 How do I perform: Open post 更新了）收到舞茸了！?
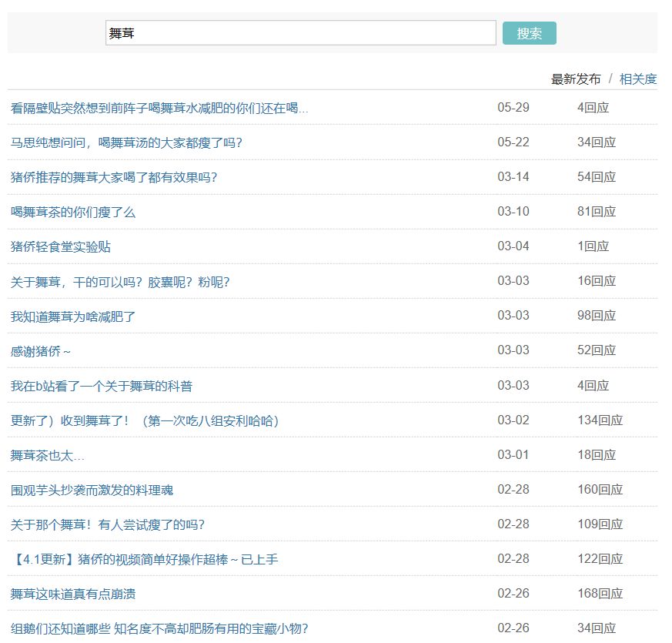[145, 420]
